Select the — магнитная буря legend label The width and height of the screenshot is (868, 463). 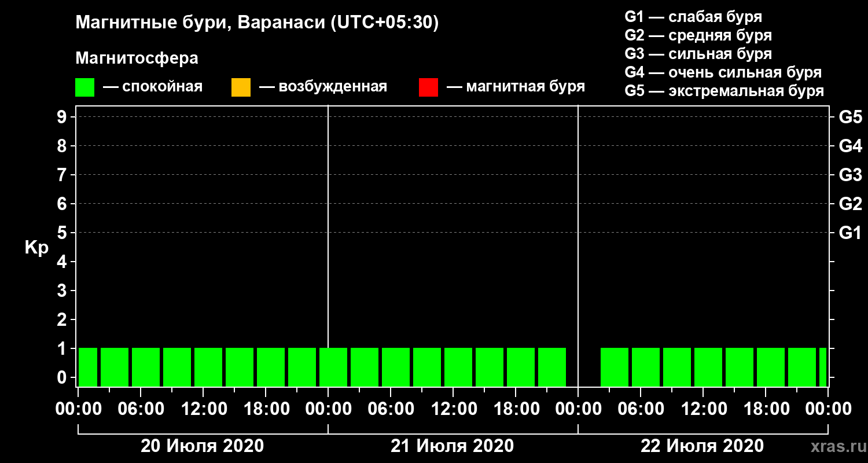pyautogui.click(x=516, y=87)
